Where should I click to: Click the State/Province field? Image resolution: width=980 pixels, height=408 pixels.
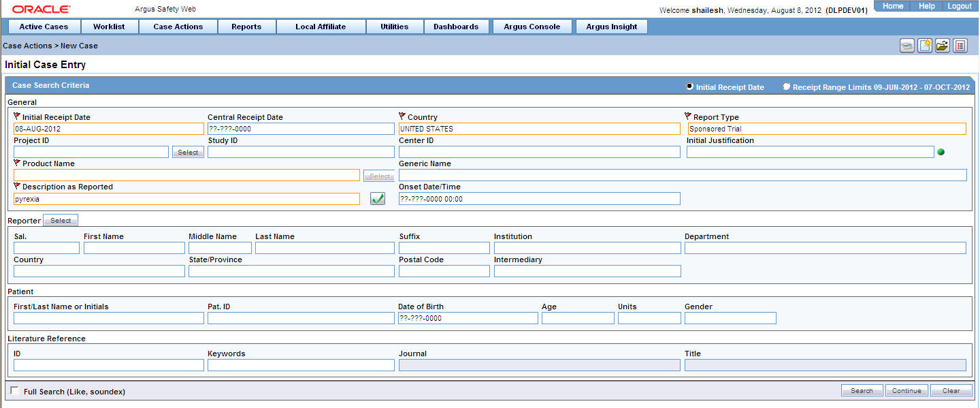(291, 271)
